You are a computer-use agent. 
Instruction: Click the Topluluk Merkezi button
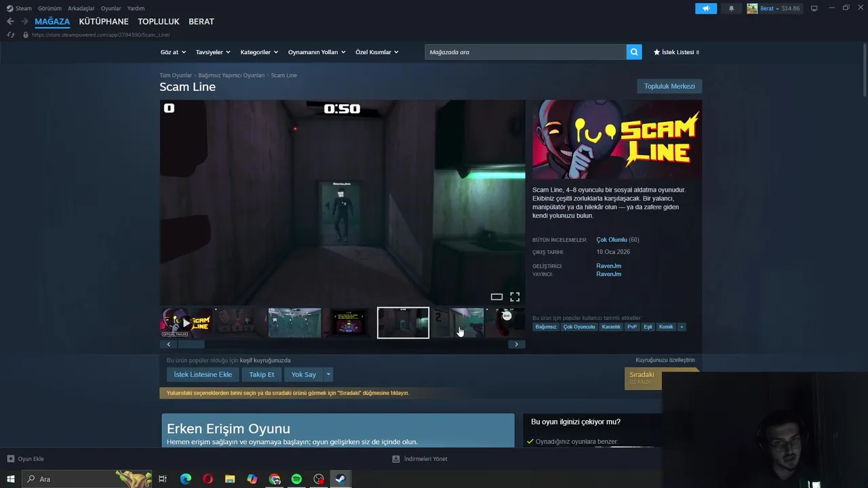tap(669, 86)
